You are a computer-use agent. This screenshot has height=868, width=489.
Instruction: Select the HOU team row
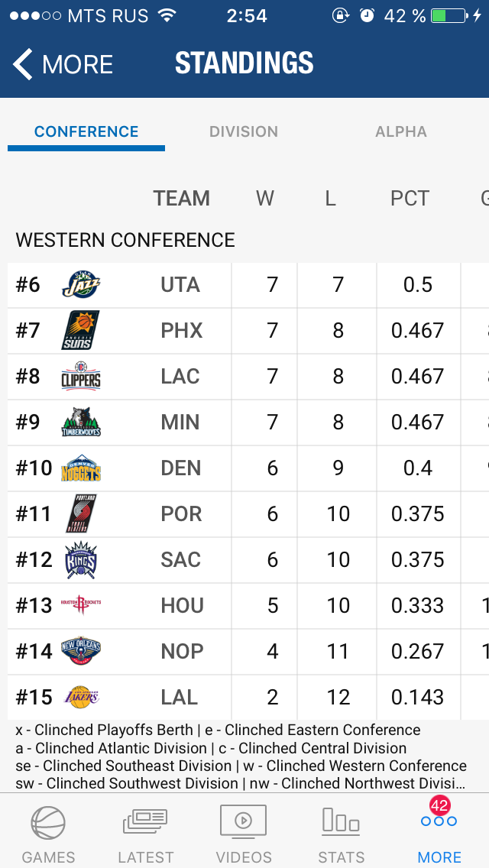(x=248, y=606)
